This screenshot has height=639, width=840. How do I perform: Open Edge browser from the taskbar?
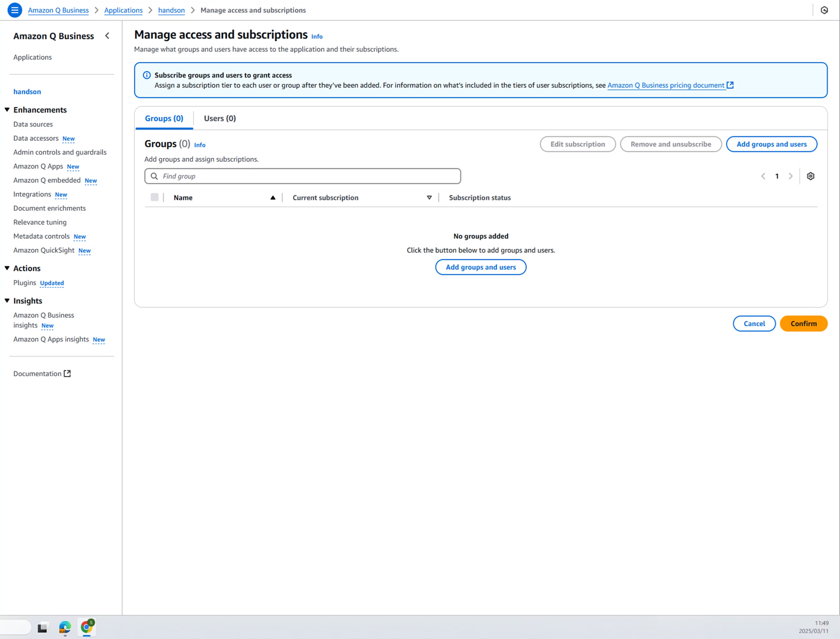65,627
